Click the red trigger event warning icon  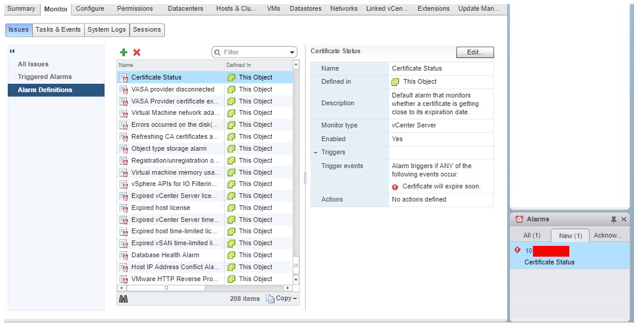[395, 187]
